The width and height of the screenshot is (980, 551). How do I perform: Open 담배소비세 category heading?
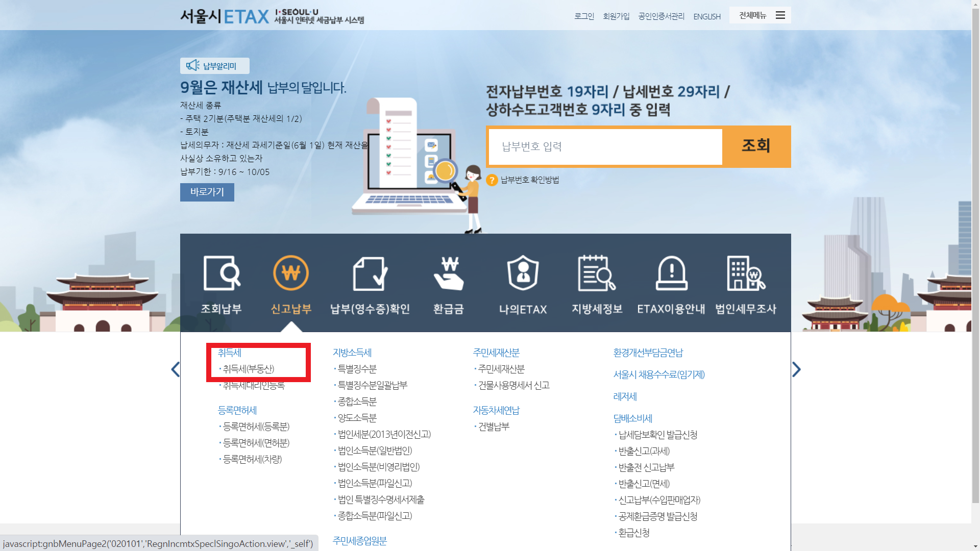coord(633,418)
